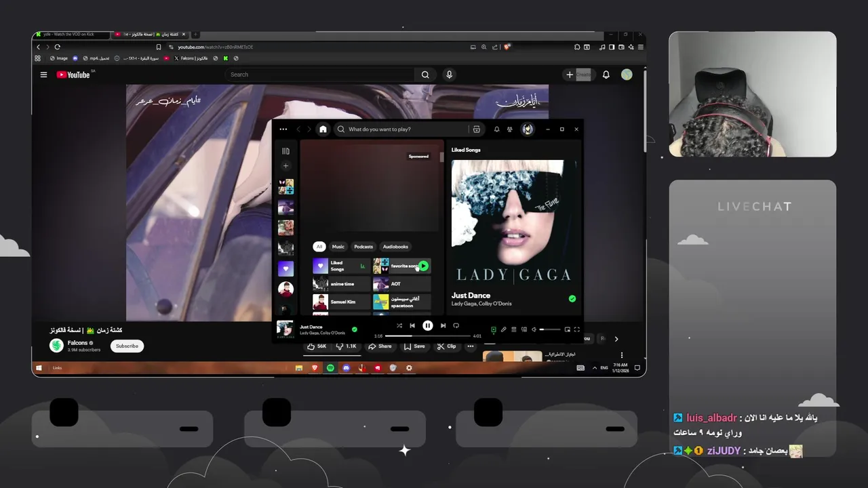Open the Samuel Kim tile
868x488 pixels.
click(341, 302)
